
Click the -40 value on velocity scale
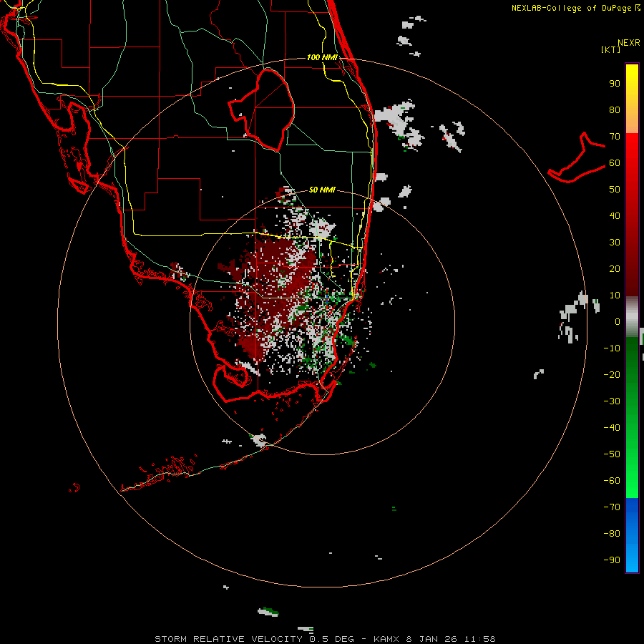pyautogui.click(x=612, y=428)
